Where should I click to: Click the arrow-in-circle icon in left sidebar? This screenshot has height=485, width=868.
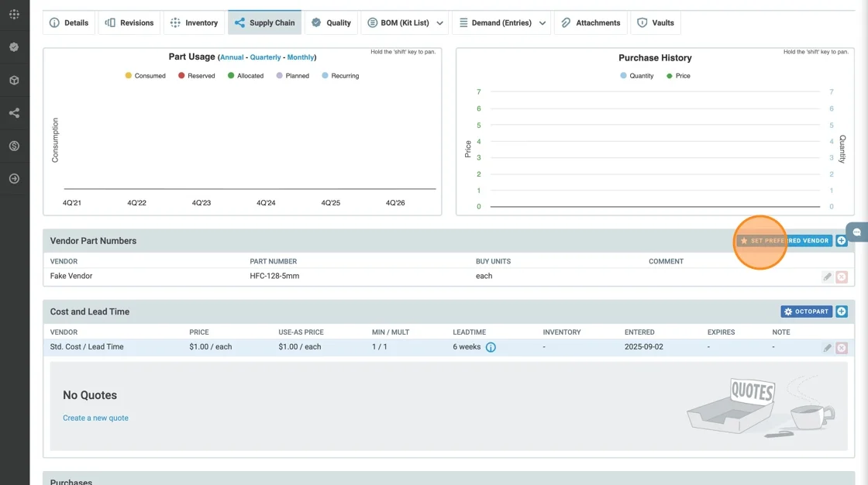coord(14,179)
